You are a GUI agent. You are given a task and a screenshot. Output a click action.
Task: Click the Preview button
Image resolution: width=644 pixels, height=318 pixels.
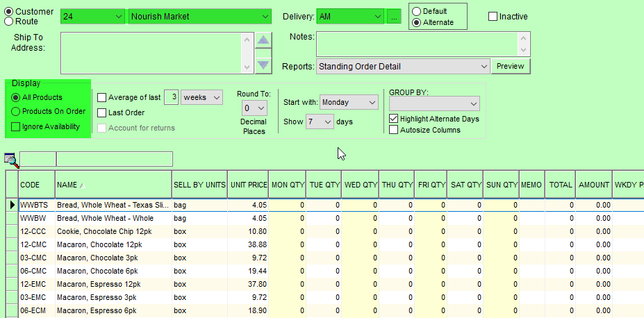[511, 66]
